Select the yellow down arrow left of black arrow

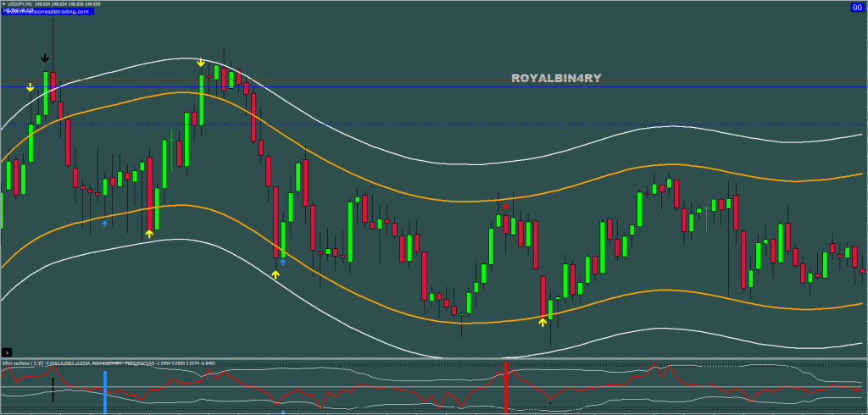click(x=30, y=87)
